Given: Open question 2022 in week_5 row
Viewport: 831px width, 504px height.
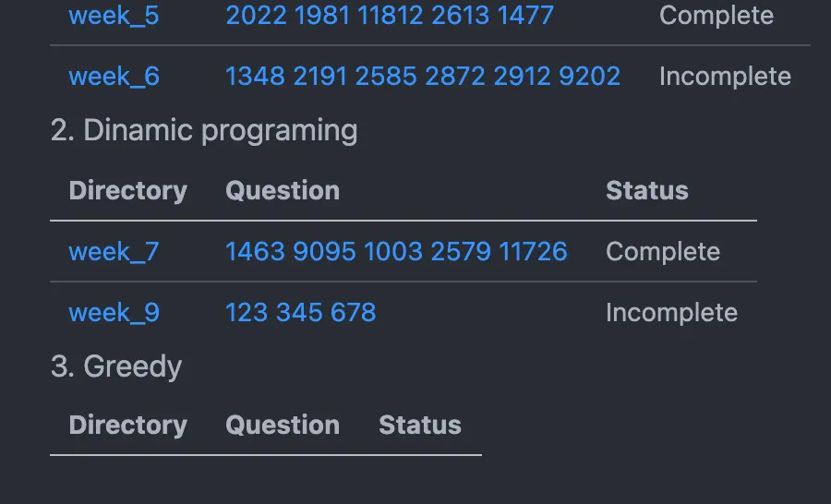Looking at the screenshot, I should [x=256, y=16].
